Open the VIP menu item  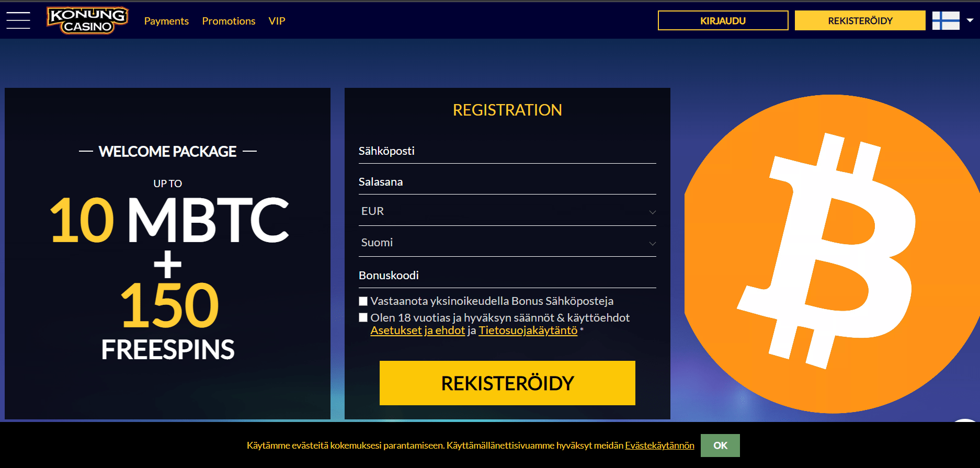click(x=277, y=21)
